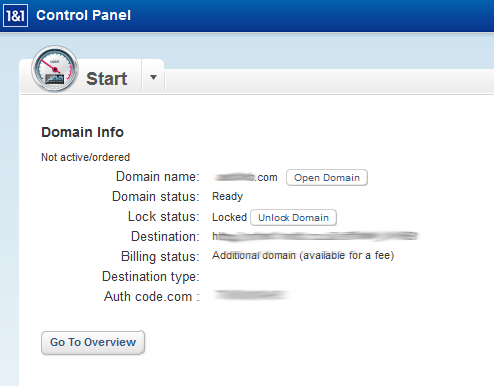Viewport: 494px width, 386px height.
Task: Click the blurred destination URL value
Action: tap(315, 236)
